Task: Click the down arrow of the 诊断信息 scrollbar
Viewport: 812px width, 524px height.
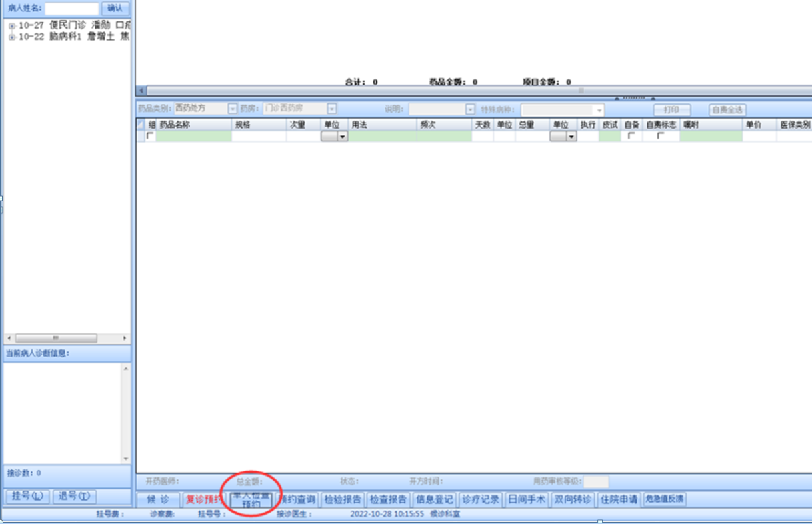Action: point(126,459)
